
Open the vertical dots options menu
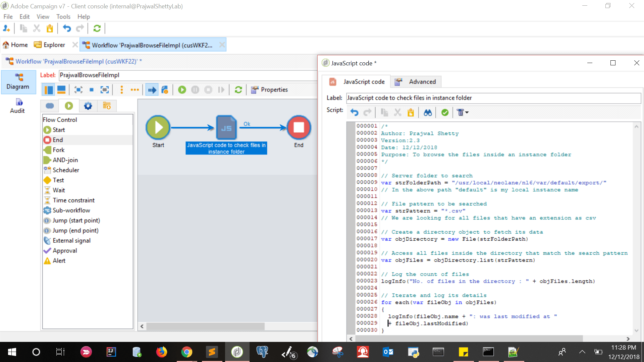(121, 89)
